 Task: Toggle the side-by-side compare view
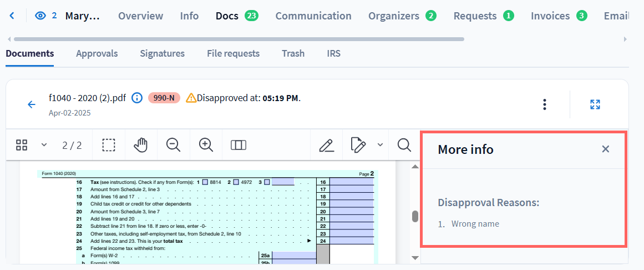pyautogui.click(x=238, y=145)
